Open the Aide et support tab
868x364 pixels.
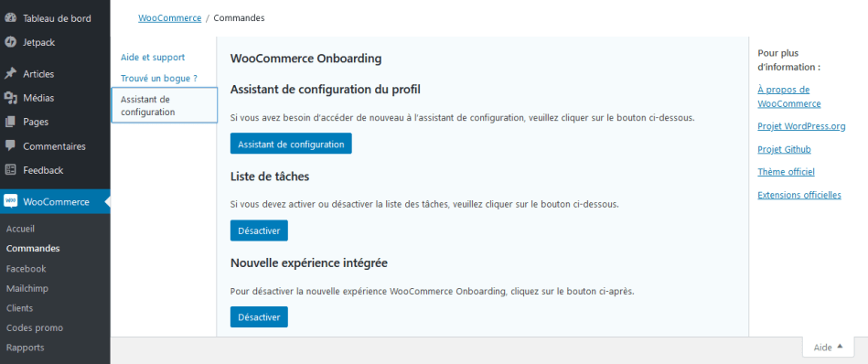[153, 58]
